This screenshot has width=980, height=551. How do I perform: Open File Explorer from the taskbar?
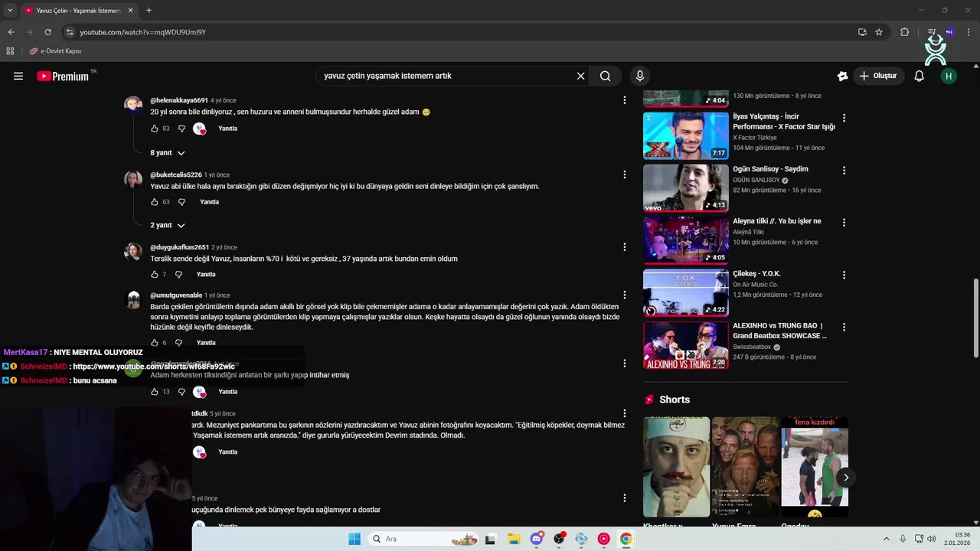[x=514, y=539]
